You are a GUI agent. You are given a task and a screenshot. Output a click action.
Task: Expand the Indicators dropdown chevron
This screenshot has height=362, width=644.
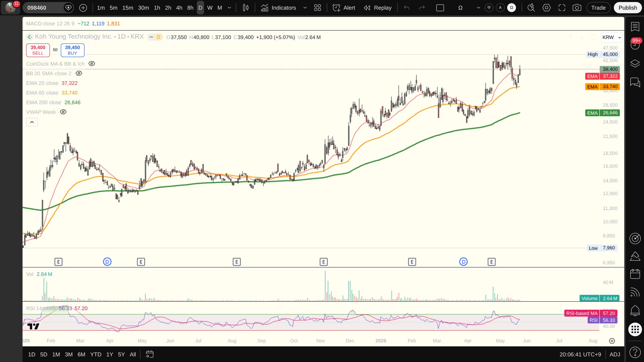(x=305, y=8)
